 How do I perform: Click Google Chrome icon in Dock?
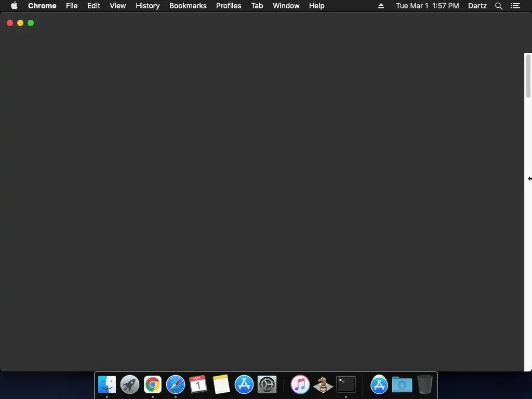coord(153,384)
